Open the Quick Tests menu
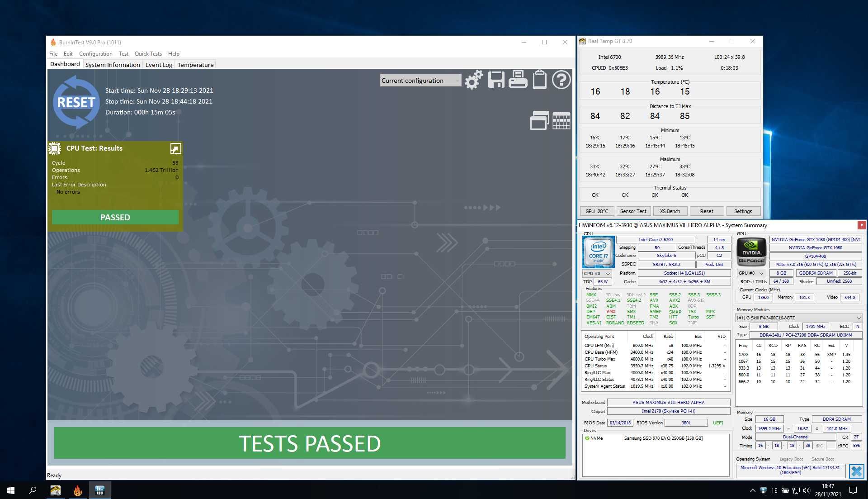868x499 pixels. click(148, 53)
